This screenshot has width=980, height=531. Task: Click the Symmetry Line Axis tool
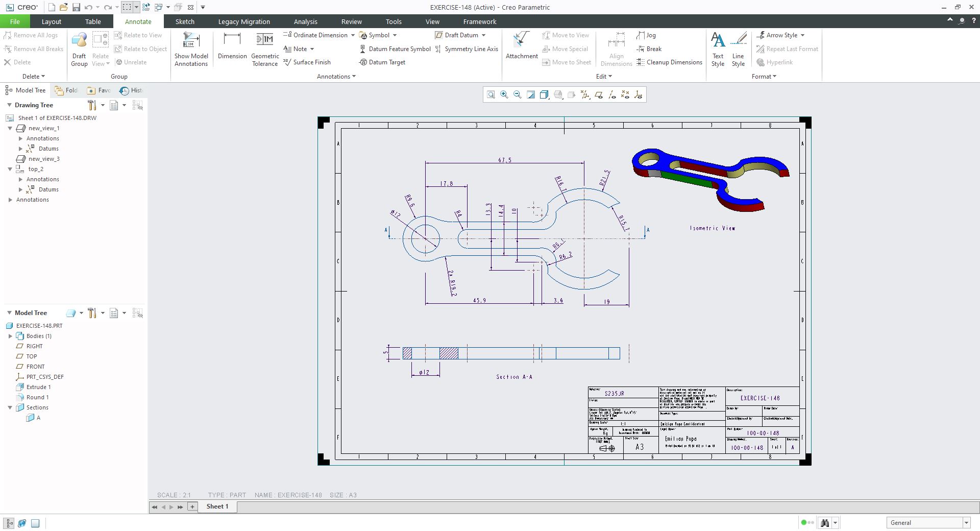tap(467, 49)
